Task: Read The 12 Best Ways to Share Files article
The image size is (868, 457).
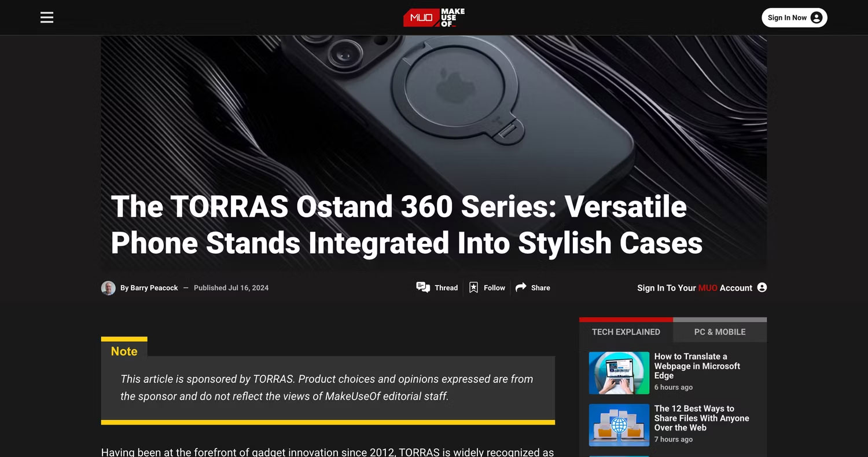Action: [x=702, y=418]
